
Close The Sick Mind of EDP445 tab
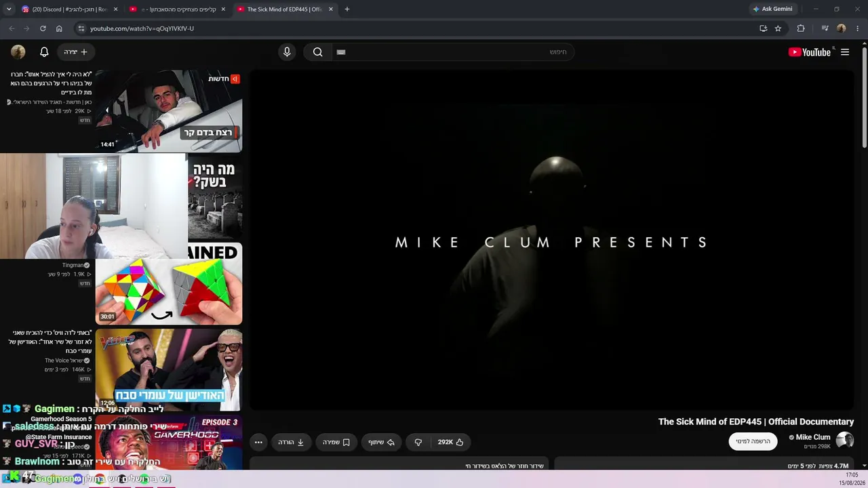(x=332, y=9)
